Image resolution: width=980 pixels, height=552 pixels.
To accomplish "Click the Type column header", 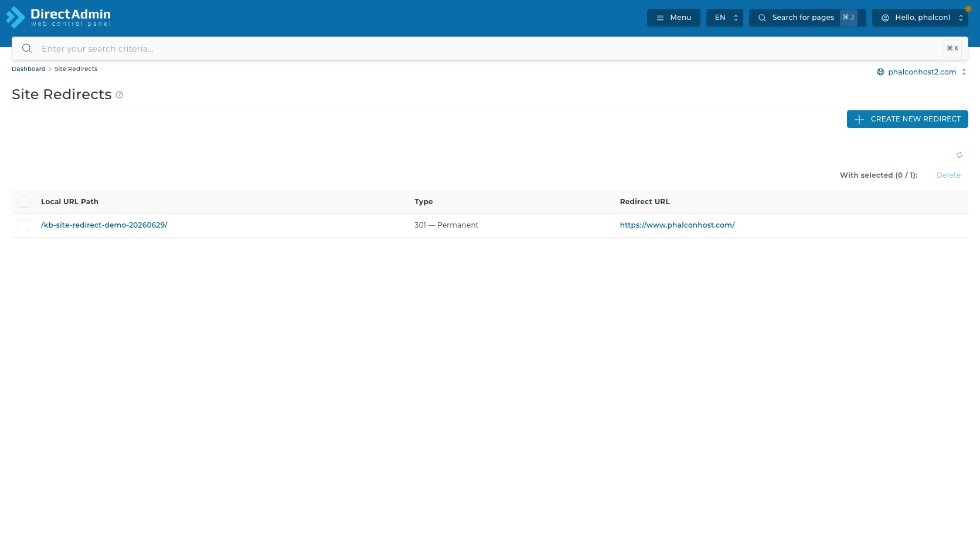I will pos(424,202).
